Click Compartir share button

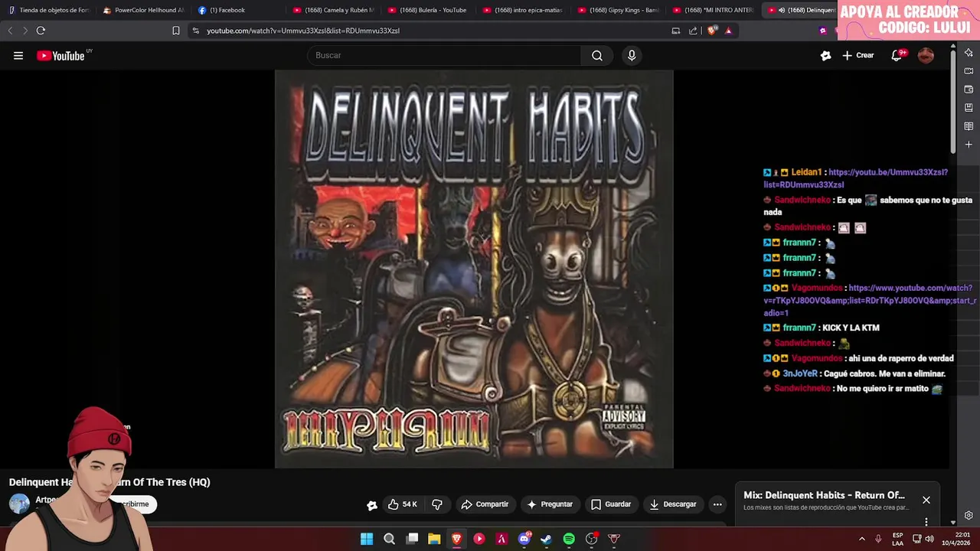pyautogui.click(x=485, y=504)
